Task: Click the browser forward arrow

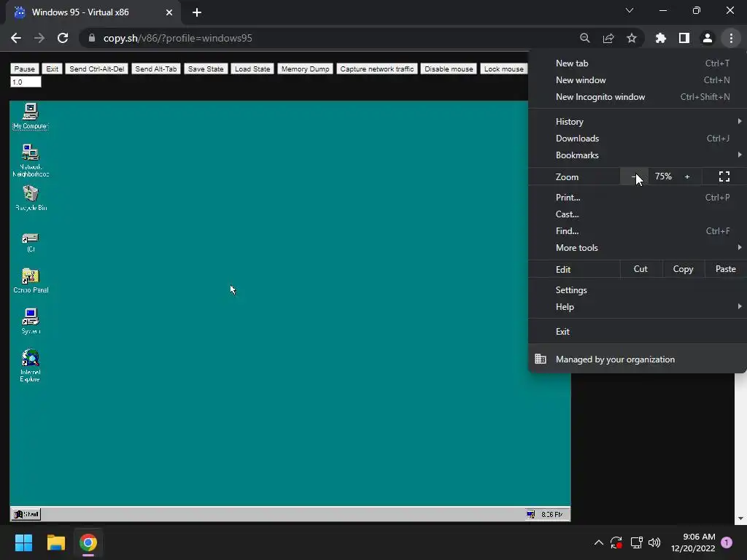Action: 39,38
